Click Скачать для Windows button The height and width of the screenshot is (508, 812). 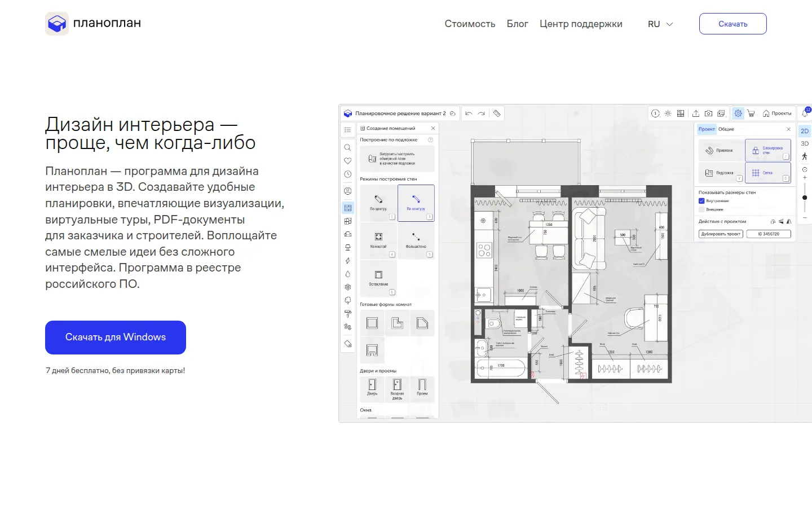click(x=116, y=338)
